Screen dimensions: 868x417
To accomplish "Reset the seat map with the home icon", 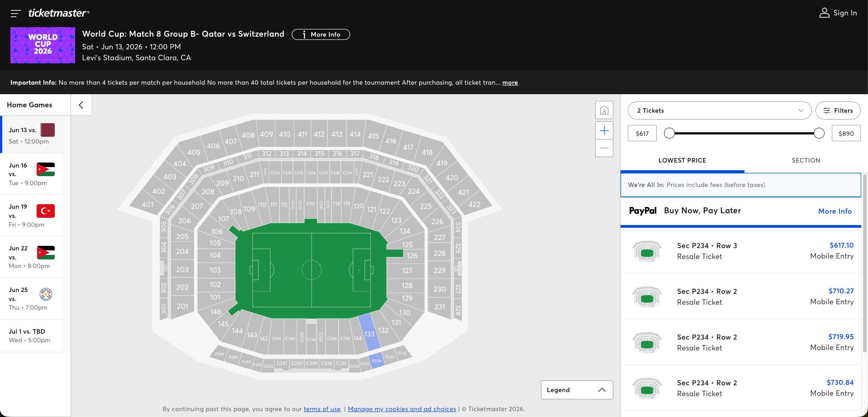I will pos(604,110).
